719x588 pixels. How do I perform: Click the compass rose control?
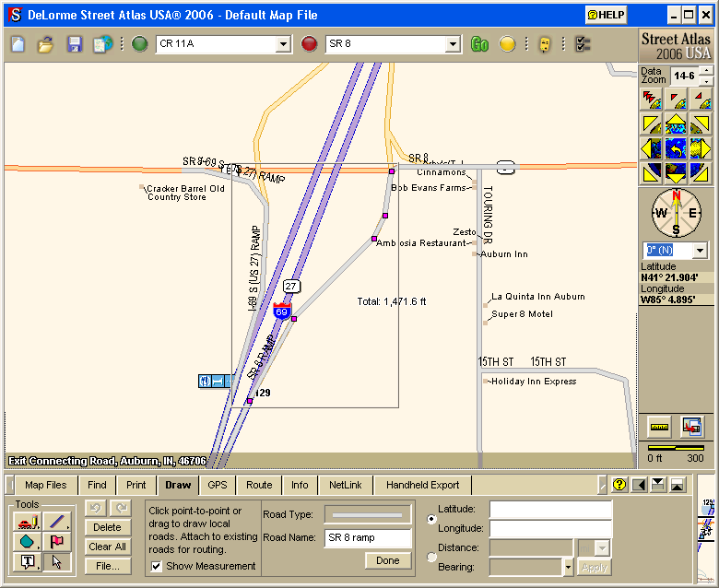tap(677, 213)
